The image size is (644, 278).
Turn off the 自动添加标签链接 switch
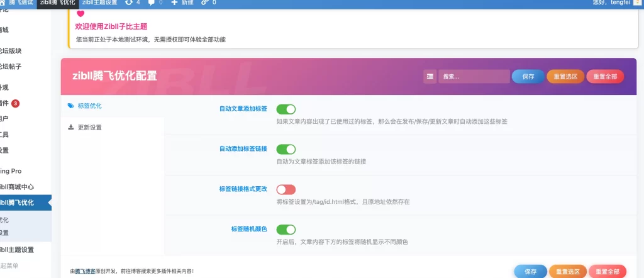(286, 149)
